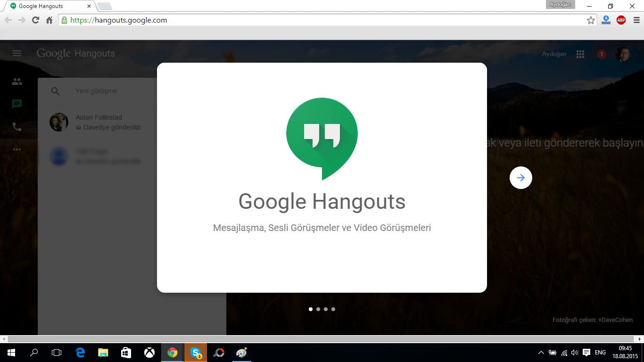Select the third carousel page dot
This screenshot has height=362, width=644.
click(x=326, y=309)
